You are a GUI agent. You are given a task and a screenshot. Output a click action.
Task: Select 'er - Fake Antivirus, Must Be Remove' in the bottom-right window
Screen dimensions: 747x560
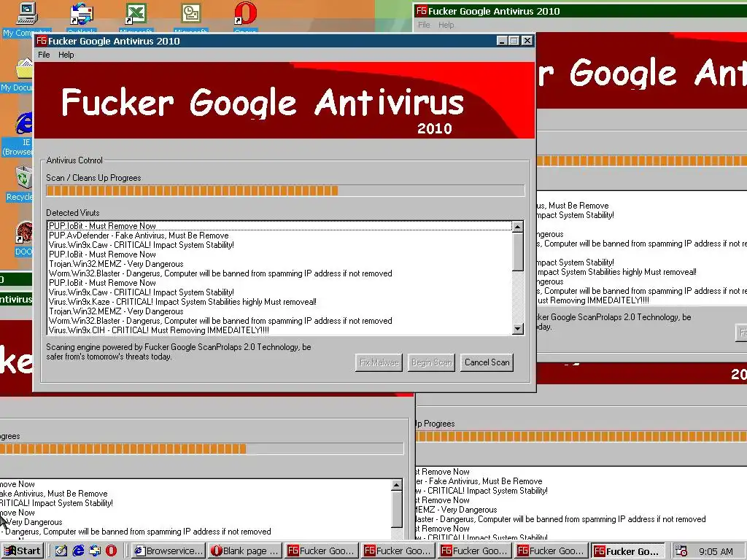click(479, 481)
